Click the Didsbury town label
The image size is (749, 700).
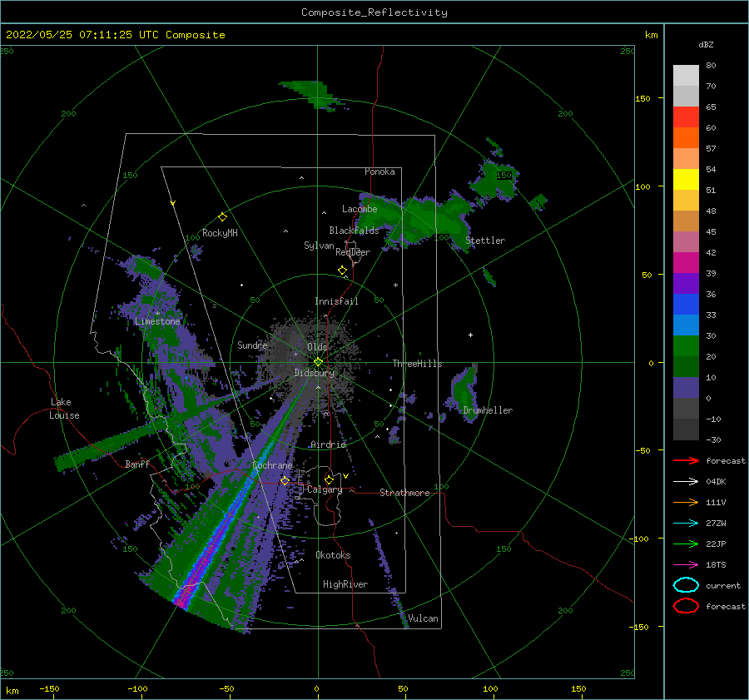click(314, 373)
